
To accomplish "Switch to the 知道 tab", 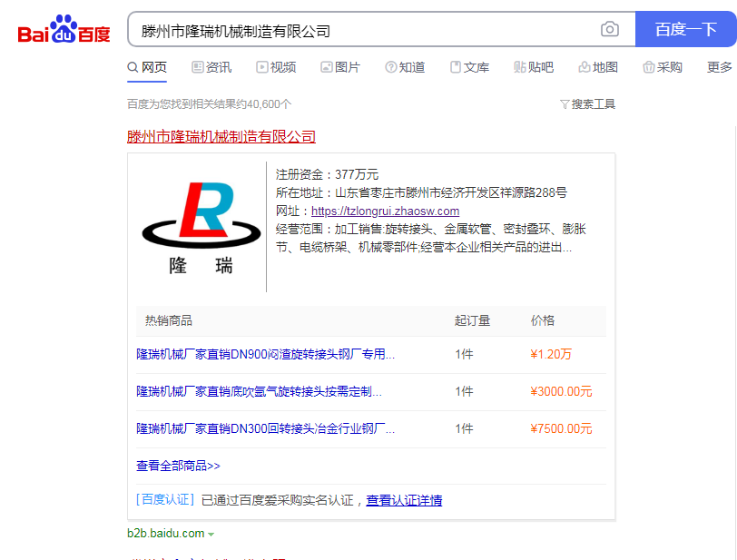I will [x=405, y=67].
